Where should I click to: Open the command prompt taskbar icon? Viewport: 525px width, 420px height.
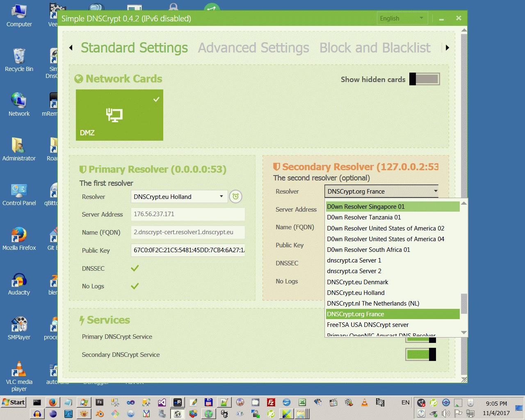pyautogui.click(x=37, y=402)
